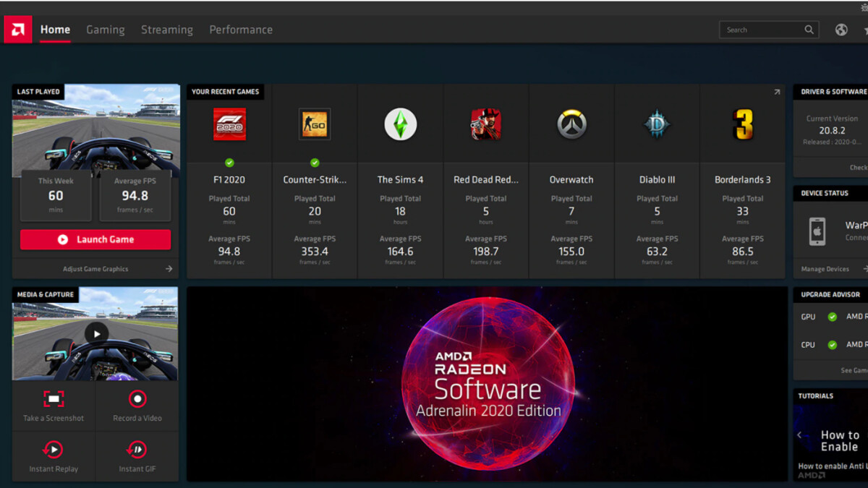Viewport: 868px width, 488px height.
Task: Open The Sims 4 game icon
Action: coord(400,124)
